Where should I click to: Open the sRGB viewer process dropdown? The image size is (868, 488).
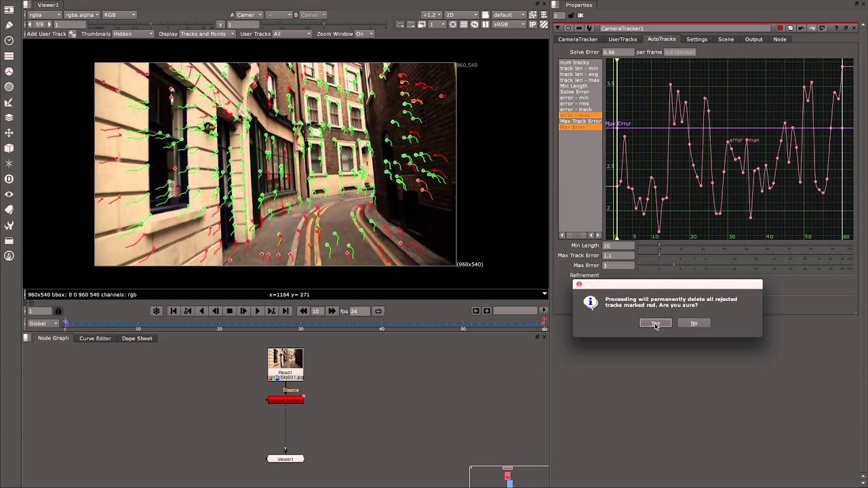pos(510,24)
